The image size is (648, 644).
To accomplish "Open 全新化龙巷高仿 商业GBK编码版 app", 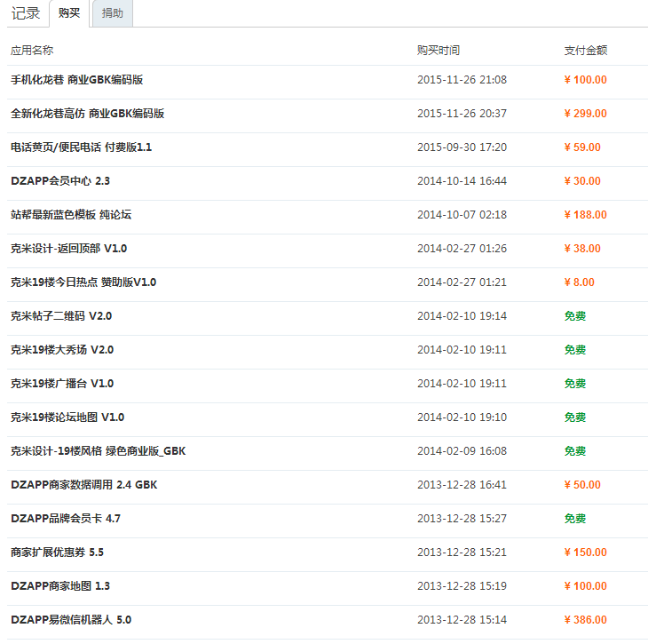I will pos(88,114).
